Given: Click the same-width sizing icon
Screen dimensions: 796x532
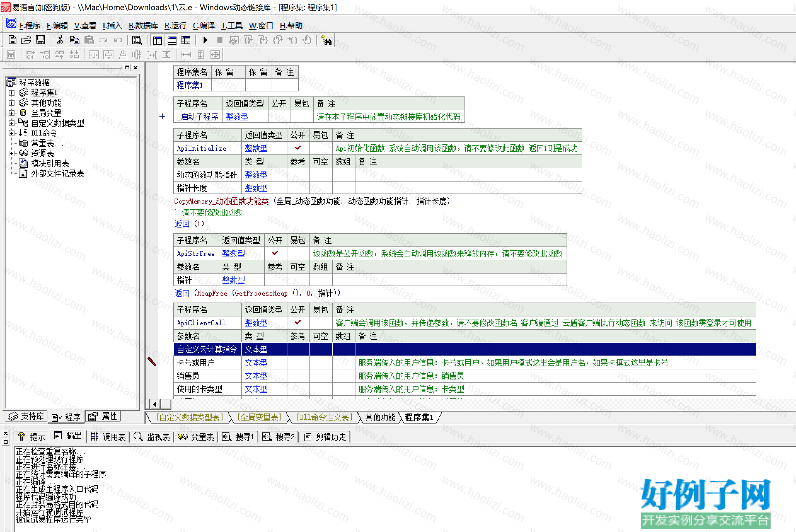Looking at the screenshot, I should tap(186, 55).
